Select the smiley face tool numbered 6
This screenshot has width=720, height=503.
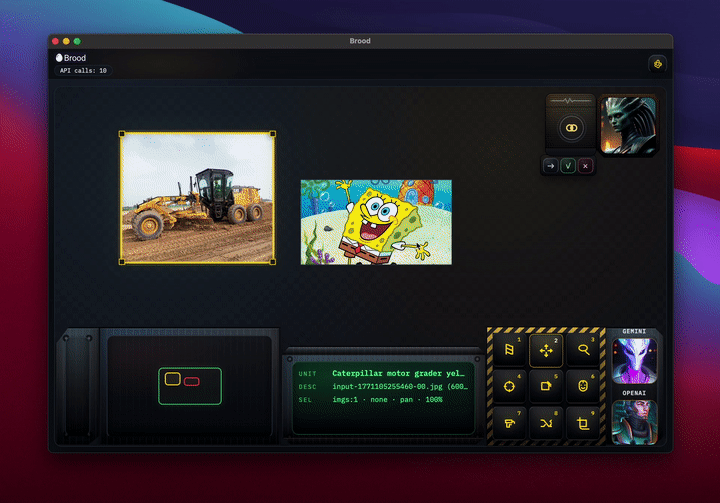click(583, 387)
